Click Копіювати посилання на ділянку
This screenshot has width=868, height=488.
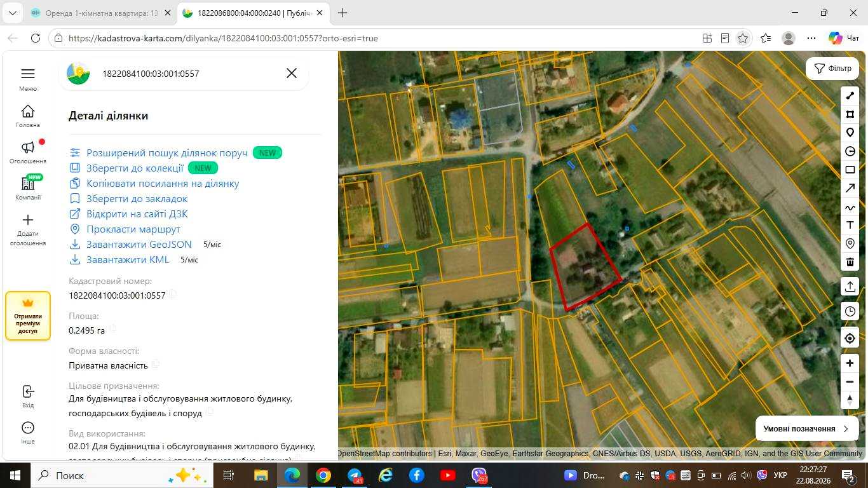(x=163, y=184)
